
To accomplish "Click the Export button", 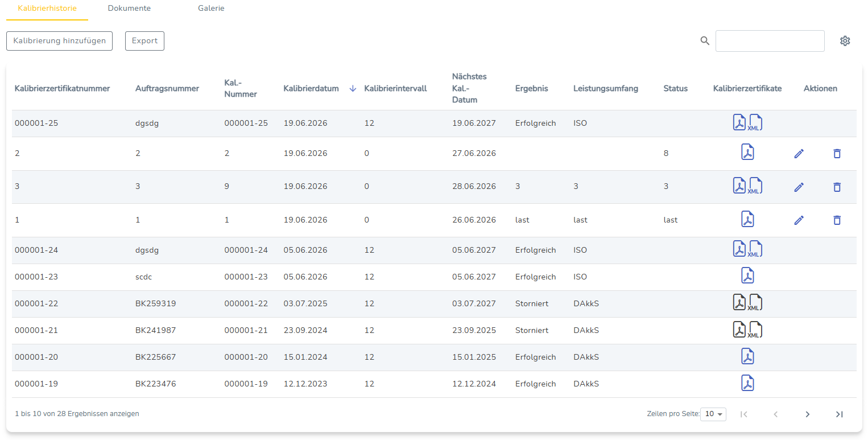I will click(x=144, y=41).
